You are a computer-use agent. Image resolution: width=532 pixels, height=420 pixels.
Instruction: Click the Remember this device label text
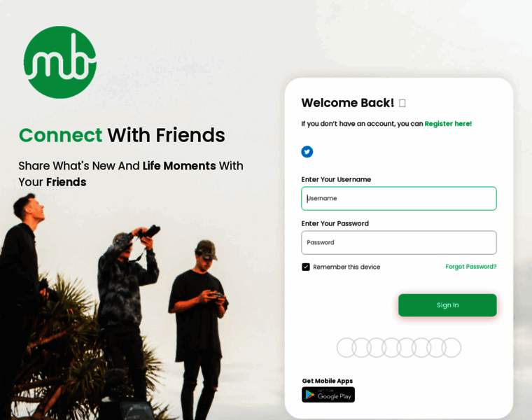[346, 267]
